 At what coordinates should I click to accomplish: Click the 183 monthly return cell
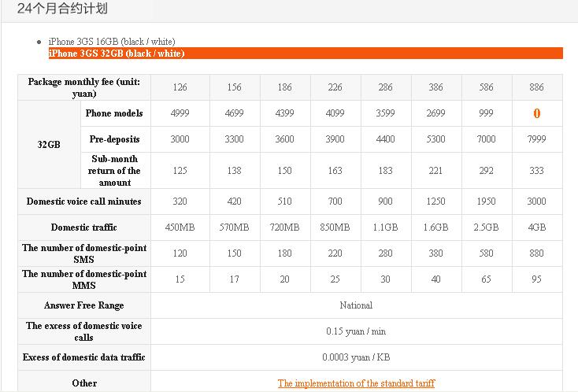(x=386, y=171)
